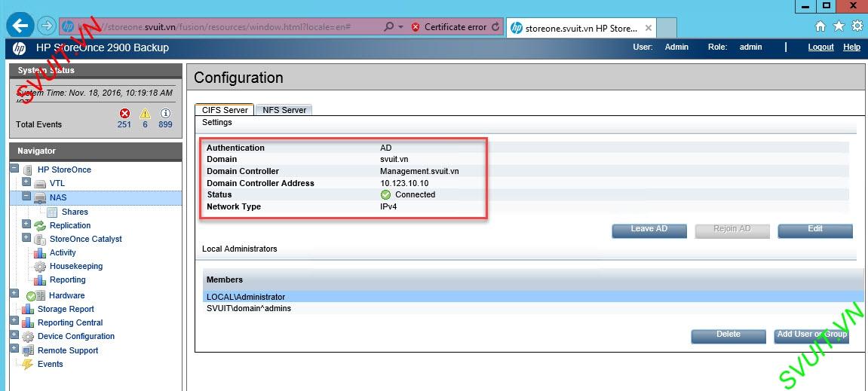This screenshot has height=391, width=868.
Task: Click the StoreOnce Catalyst icon
Action: tap(40, 239)
